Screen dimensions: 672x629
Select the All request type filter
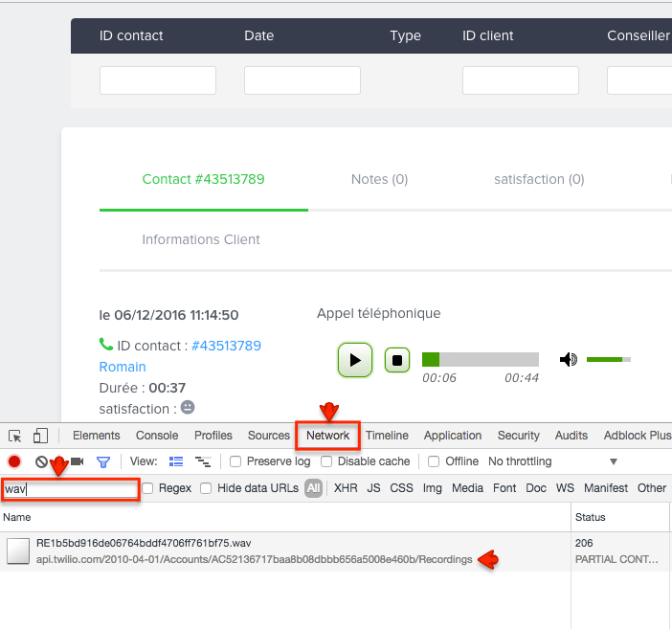click(313, 488)
